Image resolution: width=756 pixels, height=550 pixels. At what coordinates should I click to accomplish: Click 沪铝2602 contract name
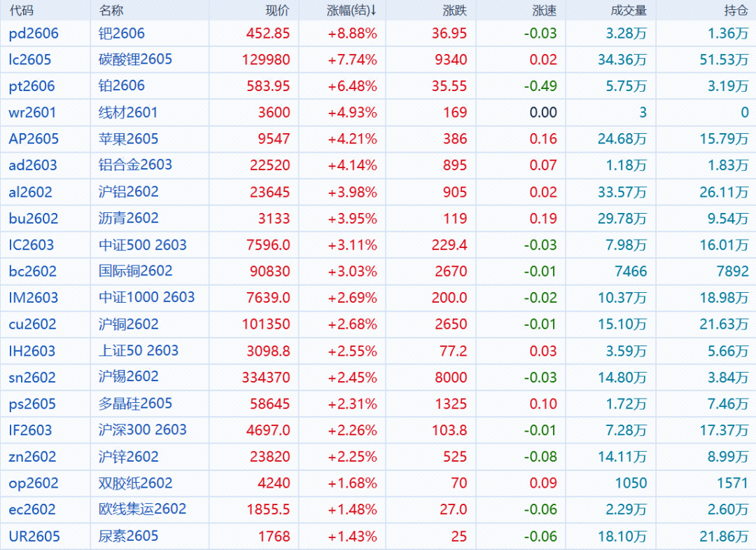[x=129, y=191]
